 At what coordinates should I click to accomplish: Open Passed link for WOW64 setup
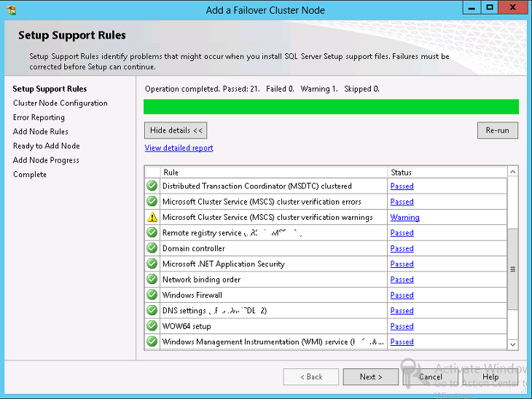[402, 326]
